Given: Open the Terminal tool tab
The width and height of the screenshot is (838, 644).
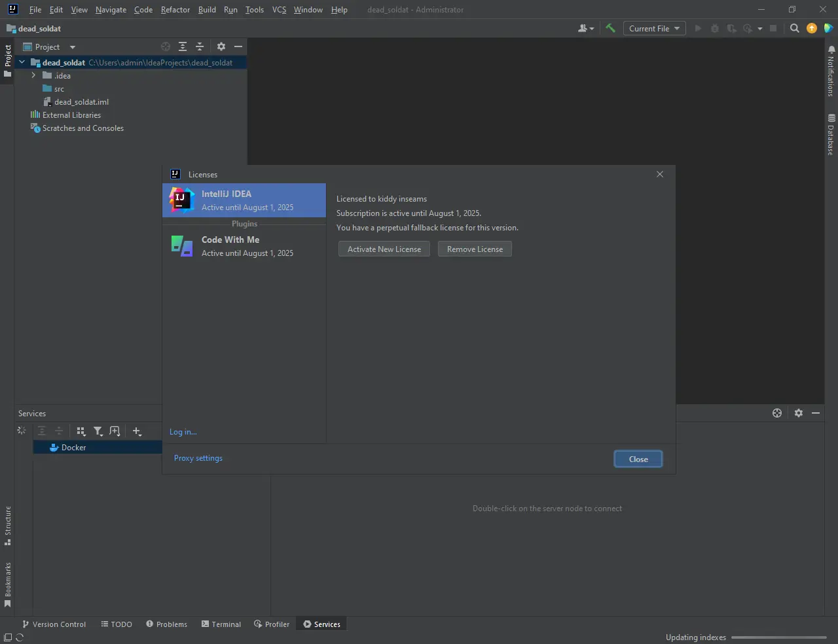Looking at the screenshot, I should (x=221, y=624).
